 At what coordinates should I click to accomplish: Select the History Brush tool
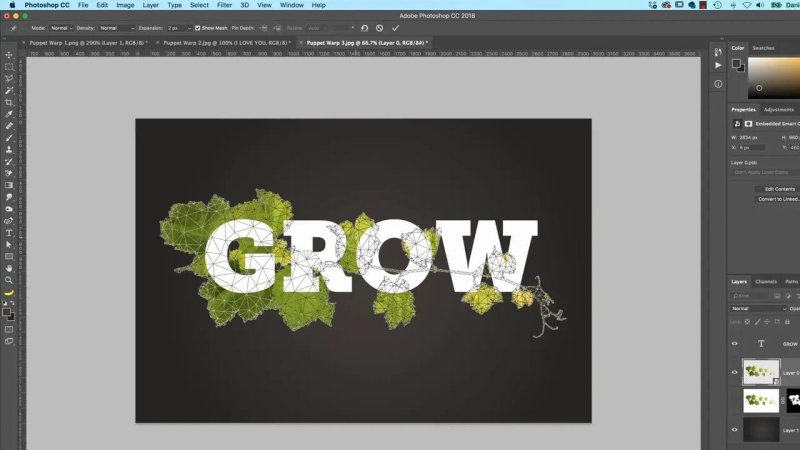point(9,161)
